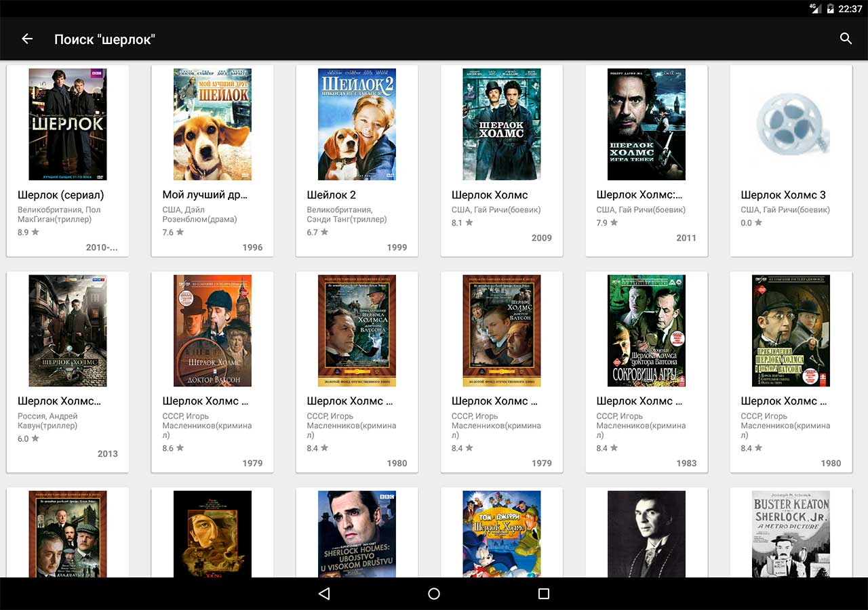Viewport: 868px width, 610px height.
Task: Tap 'США, Дэйл Розенблюм(драма)' description
Action: coord(200,215)
